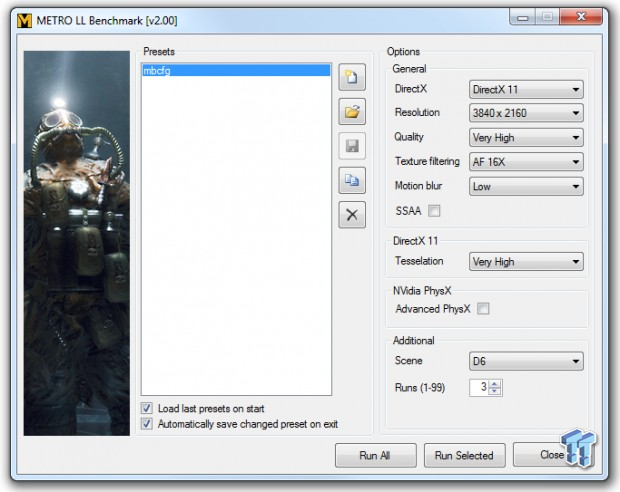Viewport: 620px width, 492px height.
Task: Uncheck Load last presets on start
Action: click(x=147, y=408)
